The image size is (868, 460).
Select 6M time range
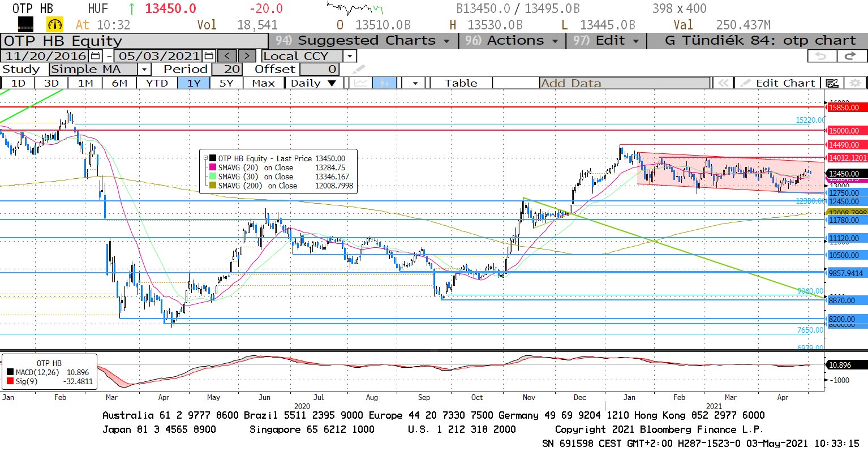(x=119, y=83)
